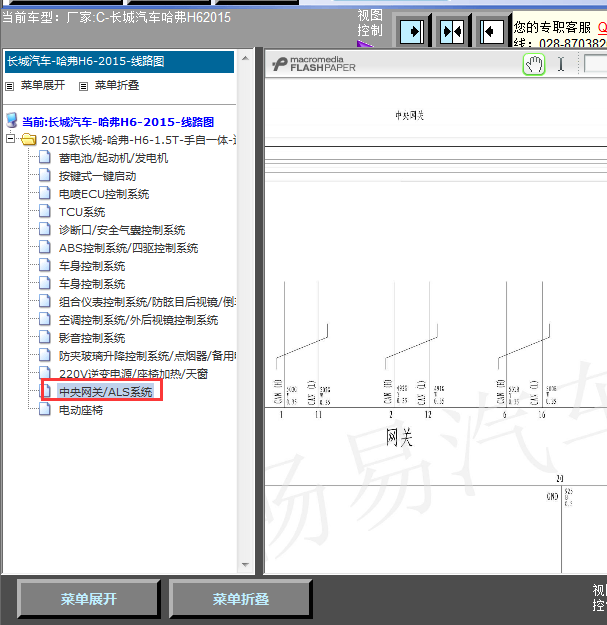The width and height of the screenshot is (607, 625).
Task: Click document icon beside 空调控制系统
Action: click(x=45, y=320)
